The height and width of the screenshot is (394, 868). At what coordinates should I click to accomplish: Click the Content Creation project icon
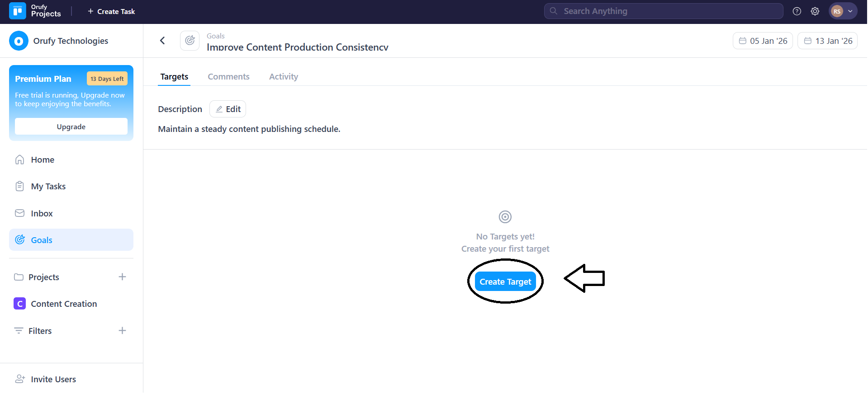click(x=19, y=304)
